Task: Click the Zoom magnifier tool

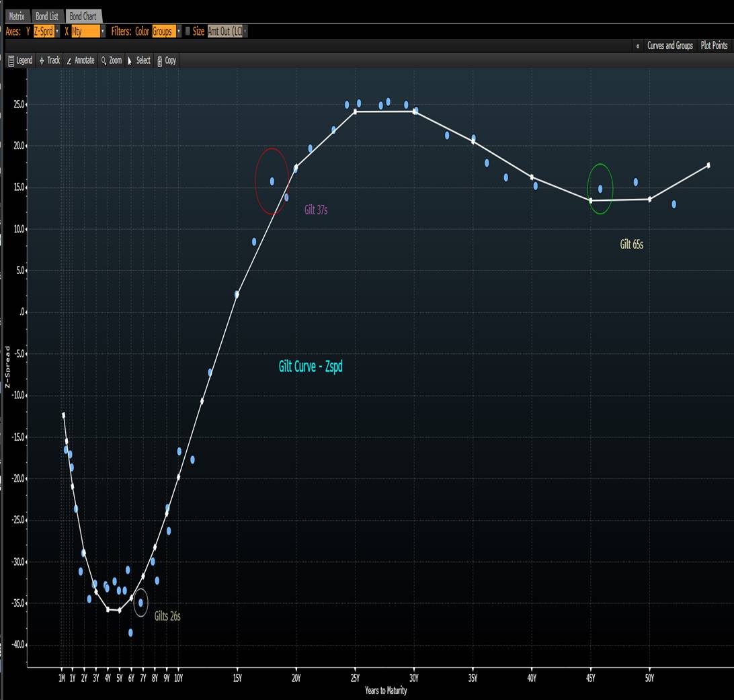Action: point(112,60)
